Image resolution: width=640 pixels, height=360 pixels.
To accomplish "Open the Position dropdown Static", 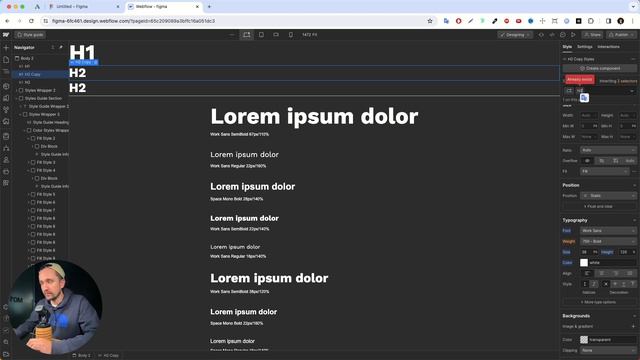I will click(608, 196).
